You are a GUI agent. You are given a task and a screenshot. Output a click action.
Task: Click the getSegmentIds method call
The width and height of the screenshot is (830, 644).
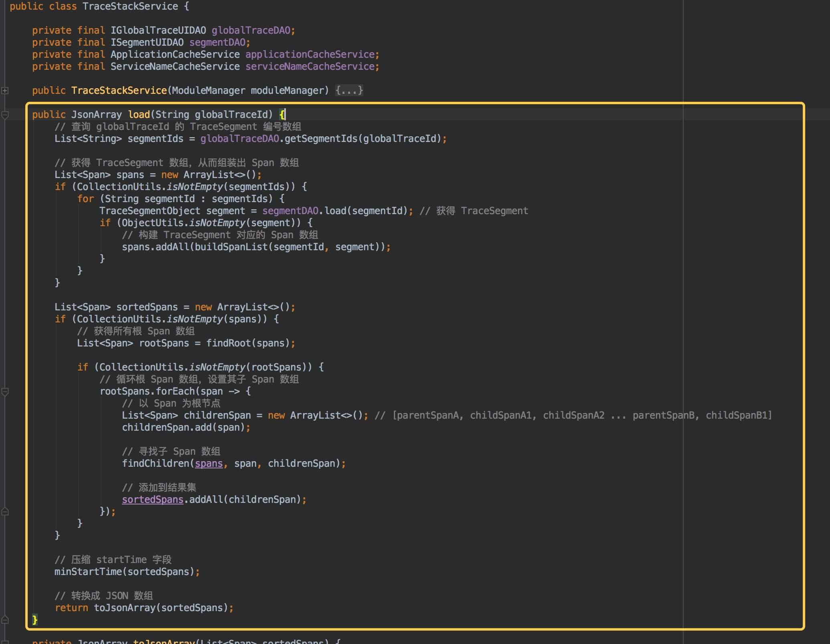(321, 139)
